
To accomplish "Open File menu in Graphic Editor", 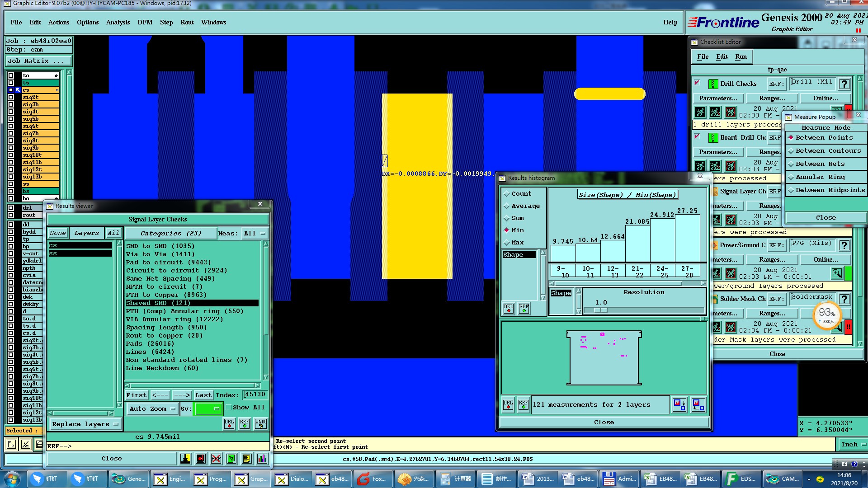I will click(16, 23).
